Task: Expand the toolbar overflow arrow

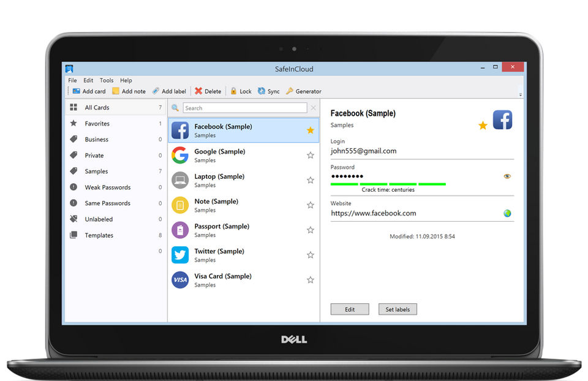Action: point(520,94)
